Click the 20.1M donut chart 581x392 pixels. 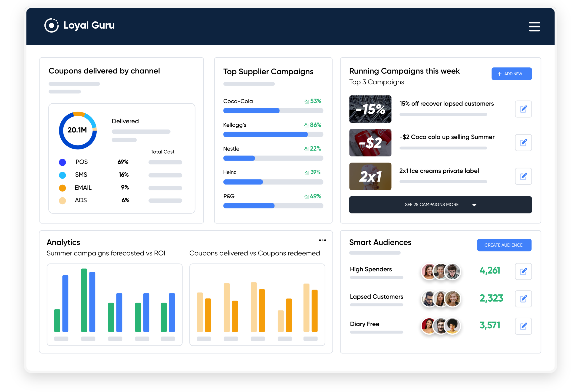[x=78, y=131]
